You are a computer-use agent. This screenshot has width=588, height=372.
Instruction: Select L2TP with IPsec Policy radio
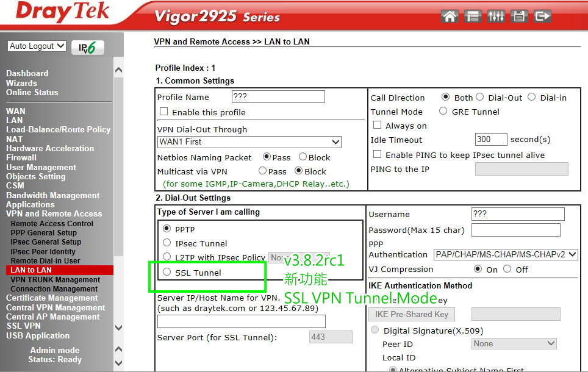pos(167,257)
